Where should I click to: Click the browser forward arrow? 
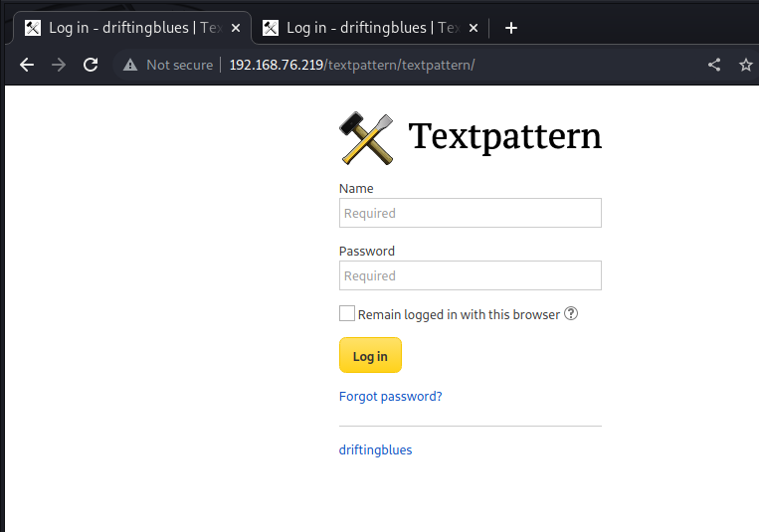[59, 65]
